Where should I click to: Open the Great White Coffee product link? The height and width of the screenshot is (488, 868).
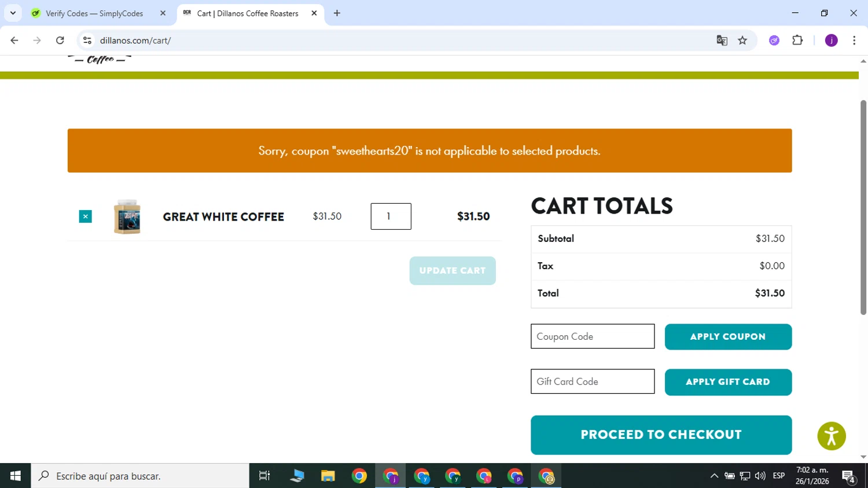pos(223,217)
